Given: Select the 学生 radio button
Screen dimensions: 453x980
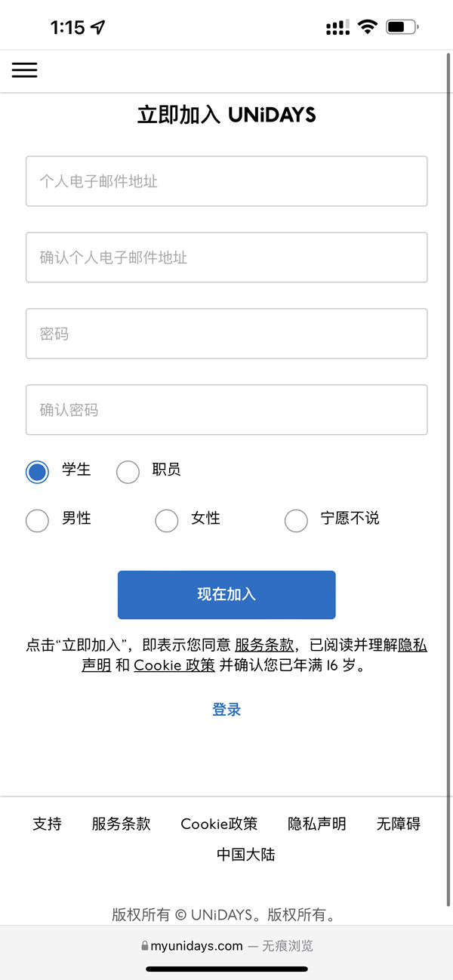Looking at the screenshot, I should [x=37, y=471].
